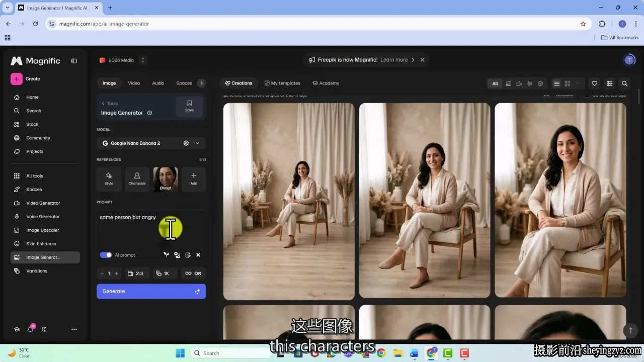Open the My templates tab
This screenshot has height=362, width=644.
pos(282,83)
